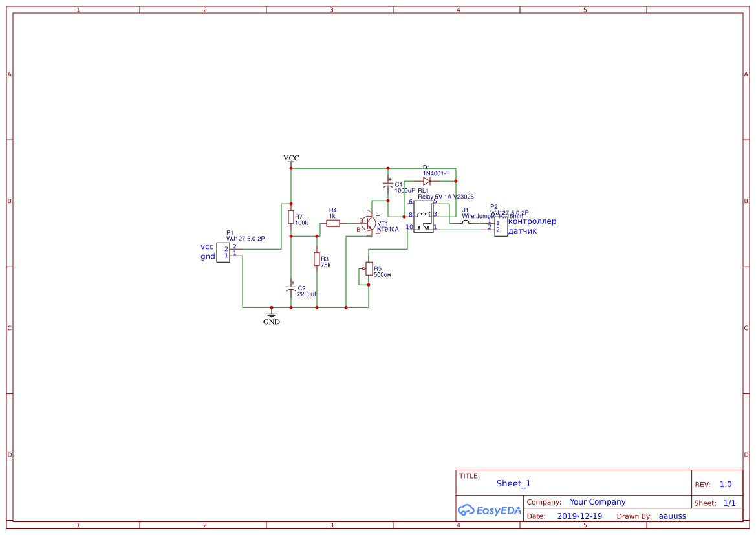Select the P2 connector box
Screen dimensions: 756x535
(x=501, y=226)
